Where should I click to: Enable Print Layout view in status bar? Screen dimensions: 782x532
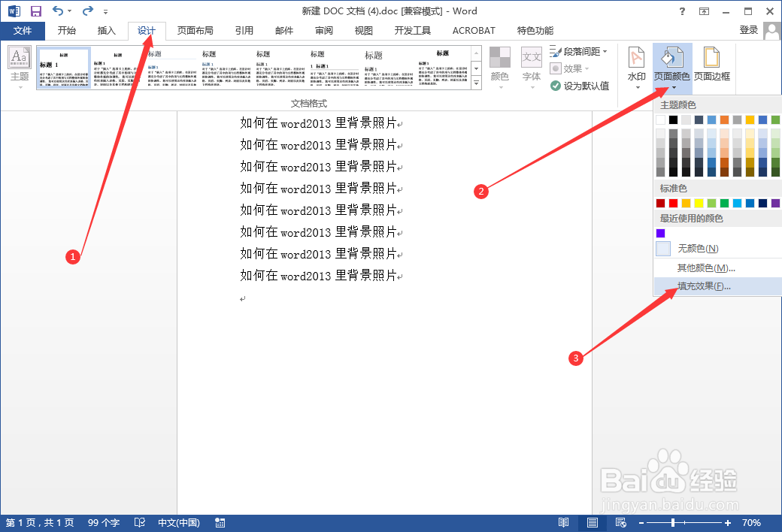coord(592,522)
